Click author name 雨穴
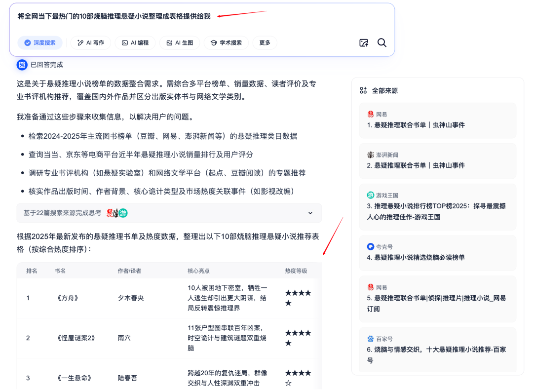 [124, 338]
